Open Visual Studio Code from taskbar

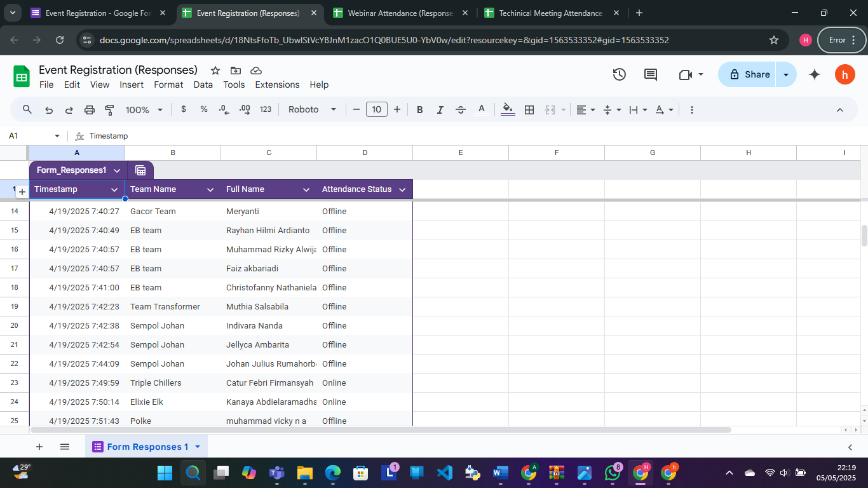click(445, 473)
